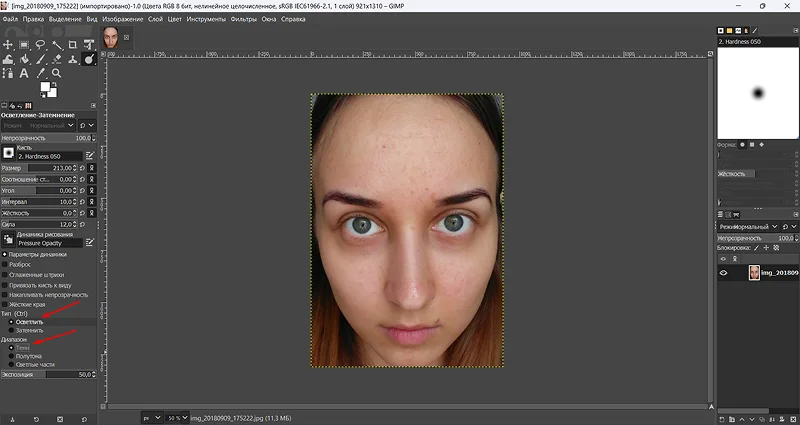The image size is (800, 425).
Task: Open the Фильтры menu
Action: pyautogui.click(x=243, y=19)
